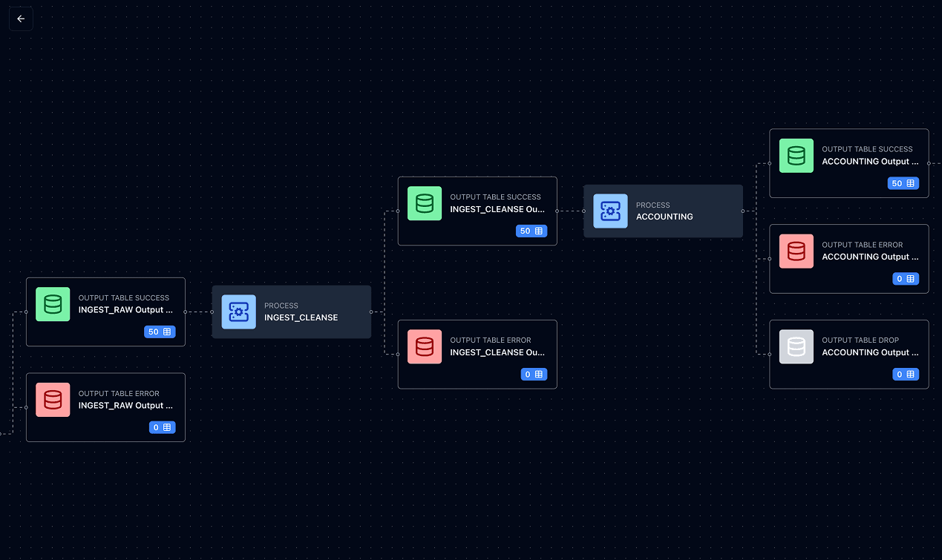Click the INGEST_CLEANSE process gear icon

pos(238,312)
